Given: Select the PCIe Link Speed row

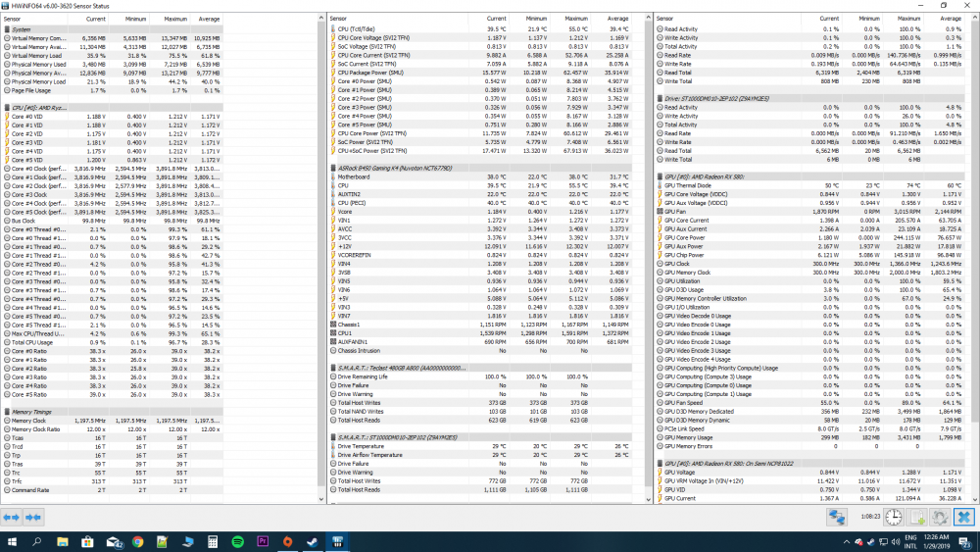Looking at the screenshot, I should (810, 428).
